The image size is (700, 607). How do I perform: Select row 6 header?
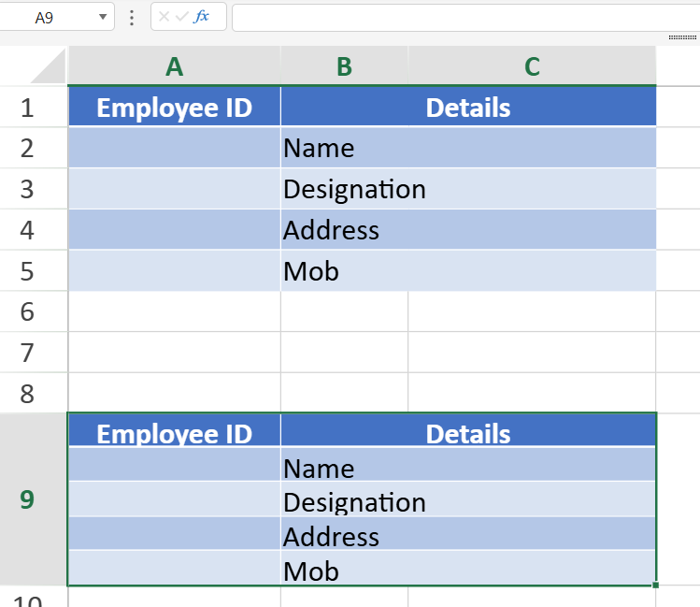[x=33, y=311]
